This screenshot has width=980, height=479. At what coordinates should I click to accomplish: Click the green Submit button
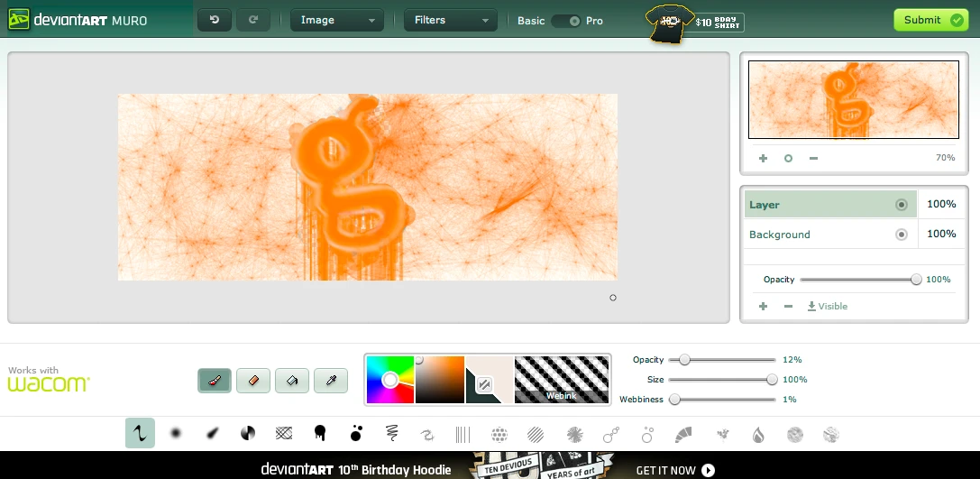click(930, 20)
